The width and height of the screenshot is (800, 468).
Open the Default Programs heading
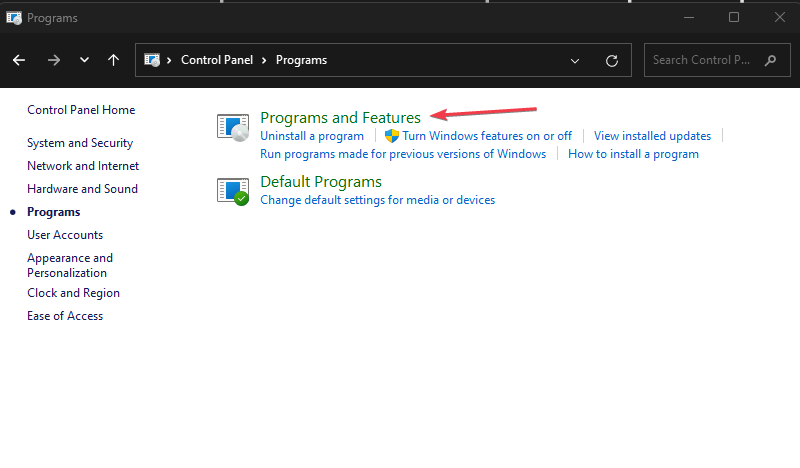point(321,182)
